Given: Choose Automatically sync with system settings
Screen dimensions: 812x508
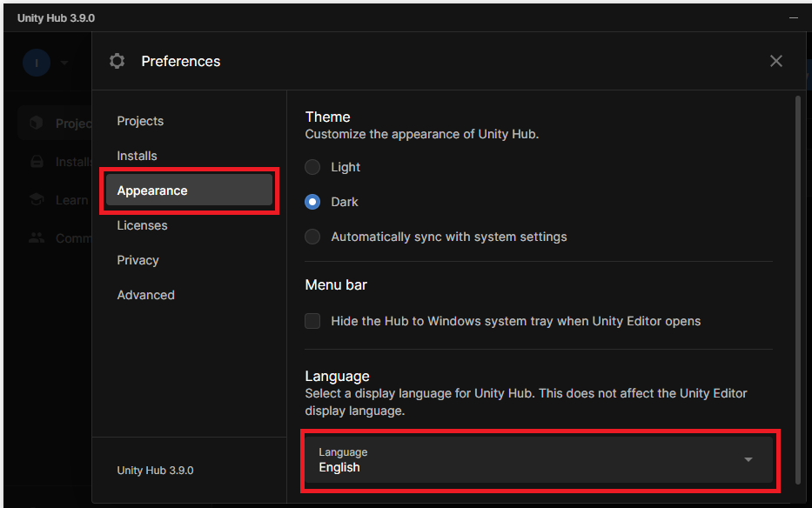Looking at the screenshot, I should click(312, 237).
